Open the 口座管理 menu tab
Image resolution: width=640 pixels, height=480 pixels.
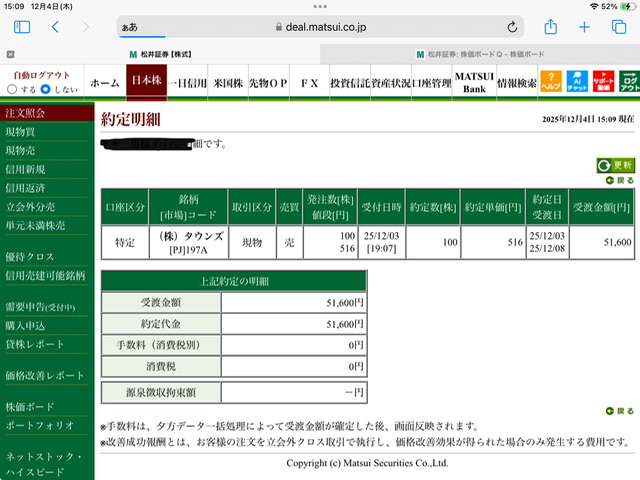coord(432,83)
